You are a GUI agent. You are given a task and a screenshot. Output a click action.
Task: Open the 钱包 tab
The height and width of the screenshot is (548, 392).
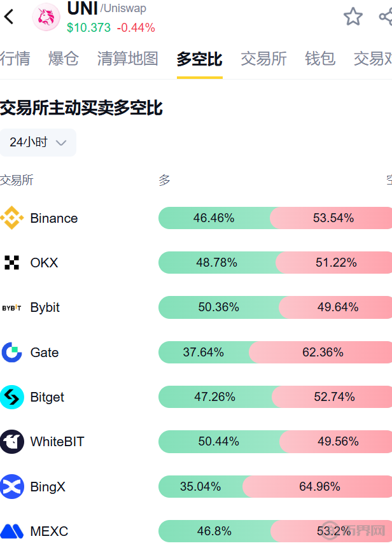click(x=320, y=59)
